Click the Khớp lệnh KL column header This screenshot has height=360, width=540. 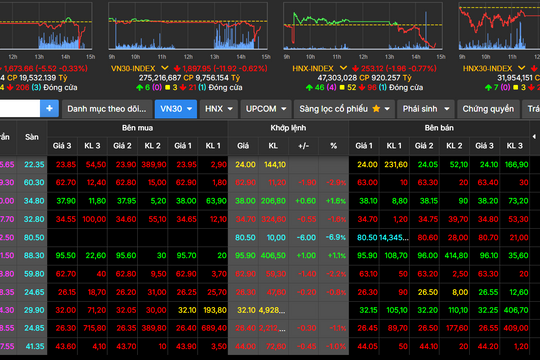click(x=273, y=146)
